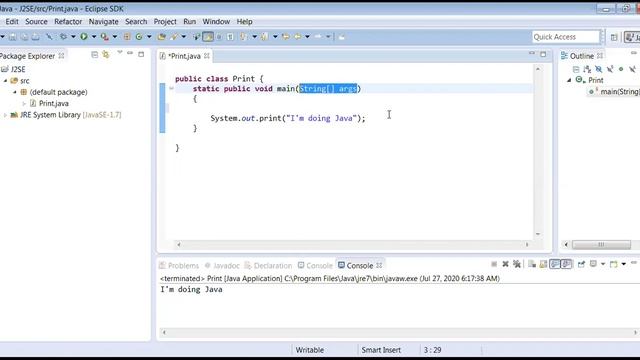
Task: Click Remove All Terminated Launches double-X icon
Action: click(x=517, y=264)
